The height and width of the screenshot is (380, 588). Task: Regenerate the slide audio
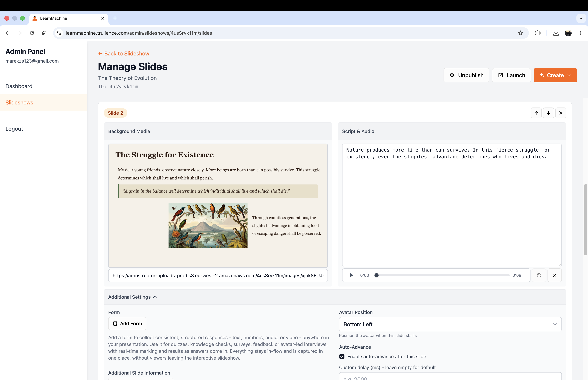(539, 275)
